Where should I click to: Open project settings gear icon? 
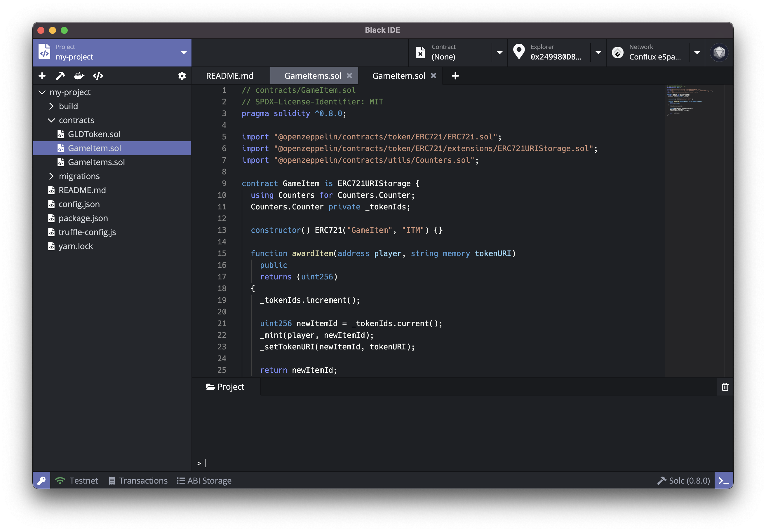click(182, 76)
